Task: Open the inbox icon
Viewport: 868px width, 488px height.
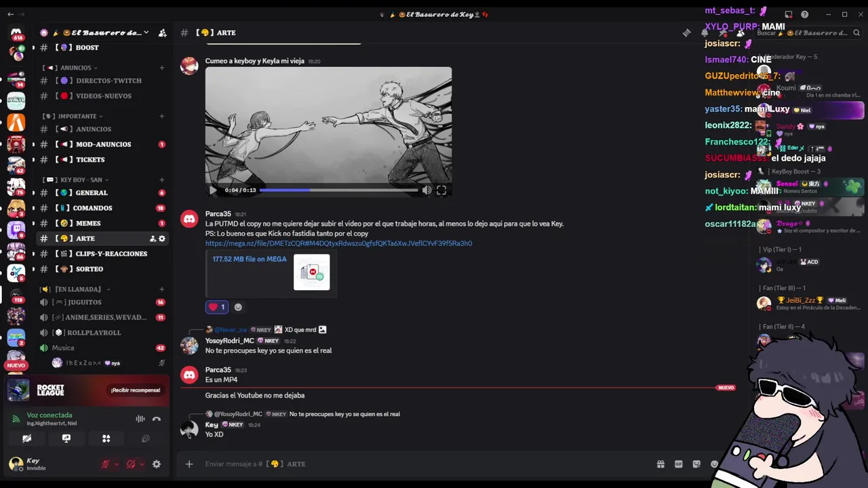Action: click(789, 14)
